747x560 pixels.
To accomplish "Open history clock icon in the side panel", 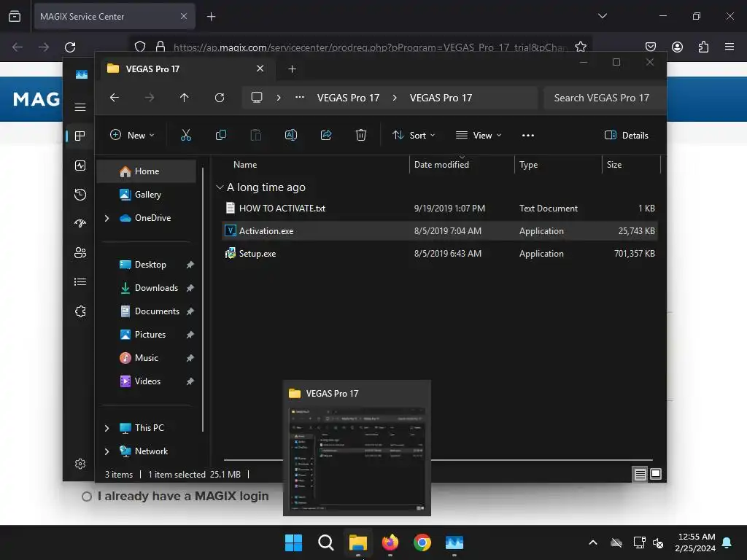I will [80, 194].
